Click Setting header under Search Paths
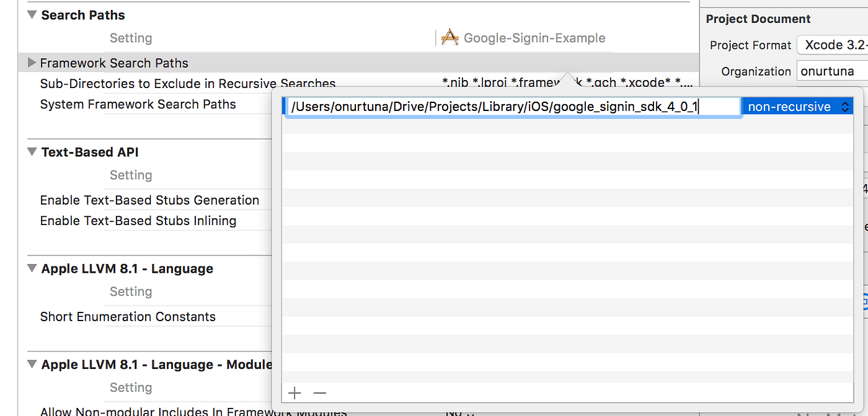868x416 pixels. pos(131,38)
